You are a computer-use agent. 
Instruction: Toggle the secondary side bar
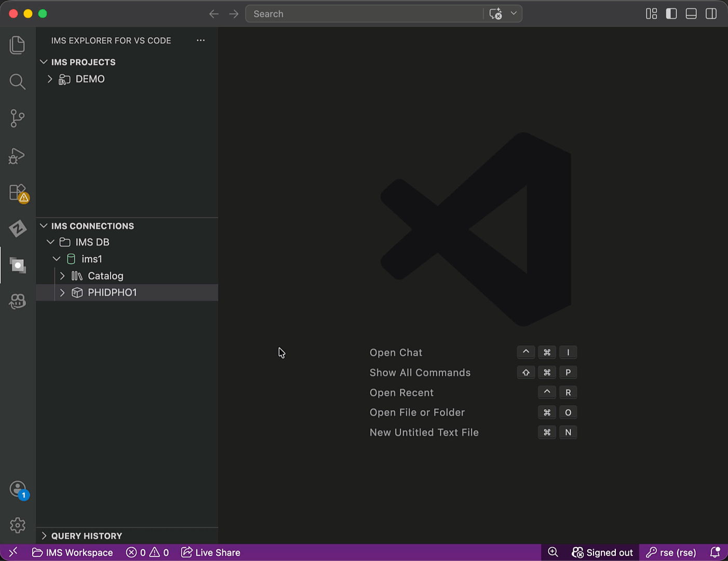coord(711,14)
